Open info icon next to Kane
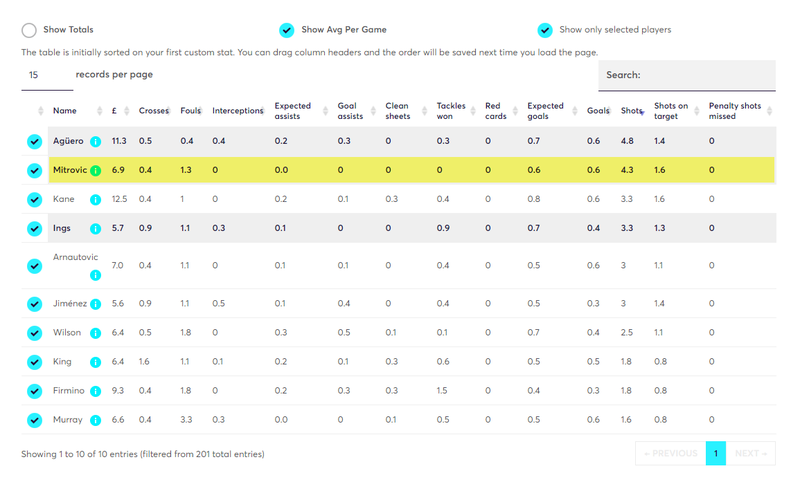Image resolution: width=800 pixels, height=491 pixels. click(95, 200)
